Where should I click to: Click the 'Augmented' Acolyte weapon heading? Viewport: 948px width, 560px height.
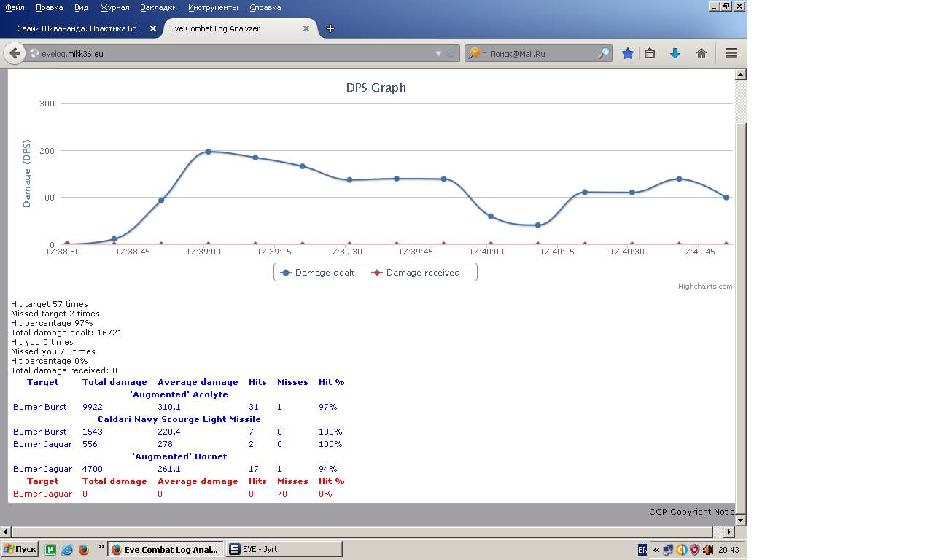pos(179,394)
